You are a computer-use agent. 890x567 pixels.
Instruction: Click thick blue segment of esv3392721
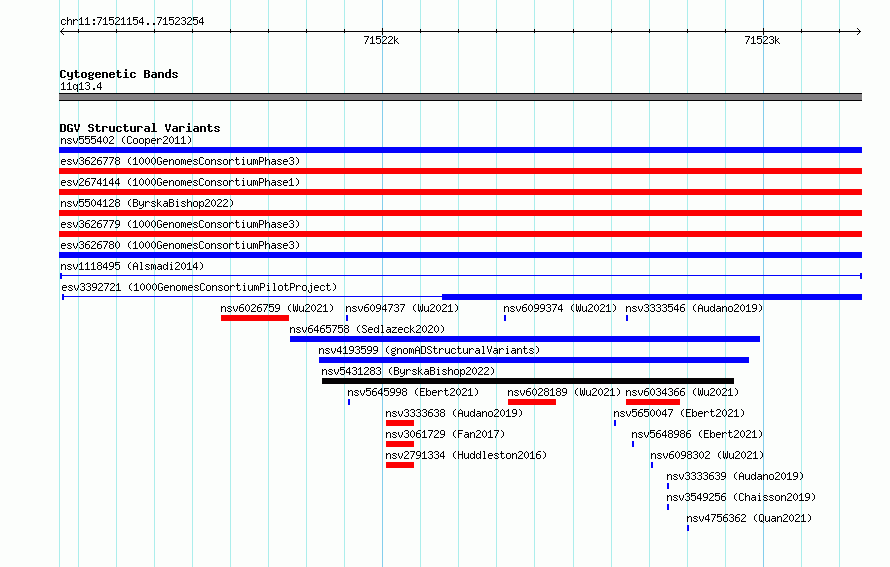pos(652,297)
